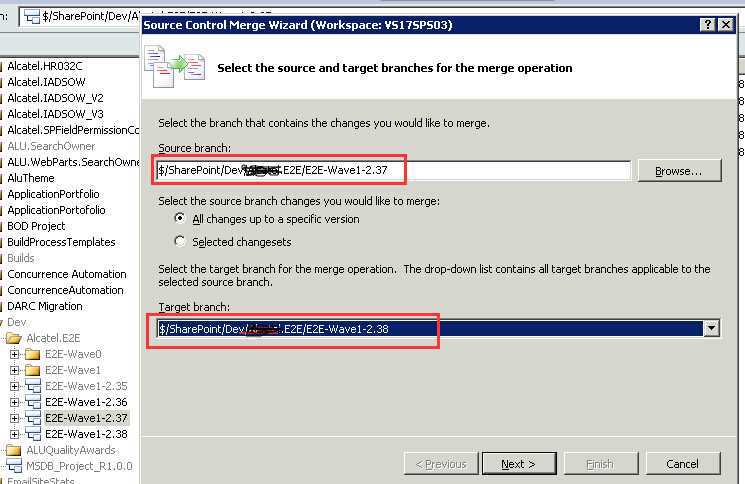This screenshot has height=484, width=745.
Task: Select the ALU.WebParts.SearchOwner item
Action: click(x=73, y=162)
